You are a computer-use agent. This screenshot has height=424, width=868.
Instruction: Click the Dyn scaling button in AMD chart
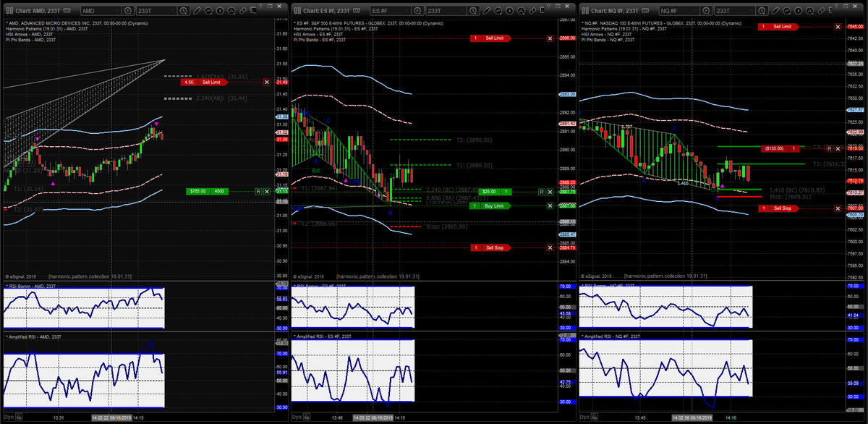9,417
